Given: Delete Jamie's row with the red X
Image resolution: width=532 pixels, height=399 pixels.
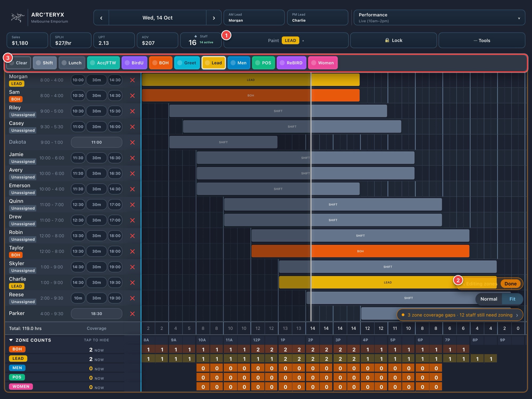Looking at the screenshot, I should coord(132,158).
